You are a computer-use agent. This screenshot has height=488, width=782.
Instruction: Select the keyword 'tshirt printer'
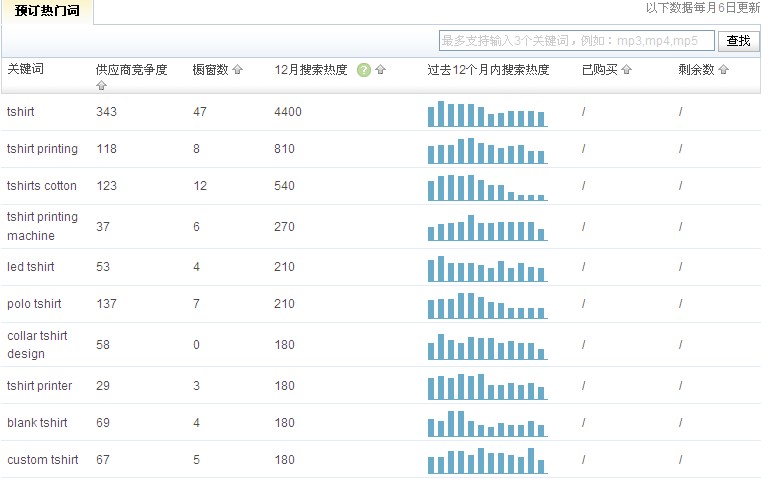coord(39,386)
